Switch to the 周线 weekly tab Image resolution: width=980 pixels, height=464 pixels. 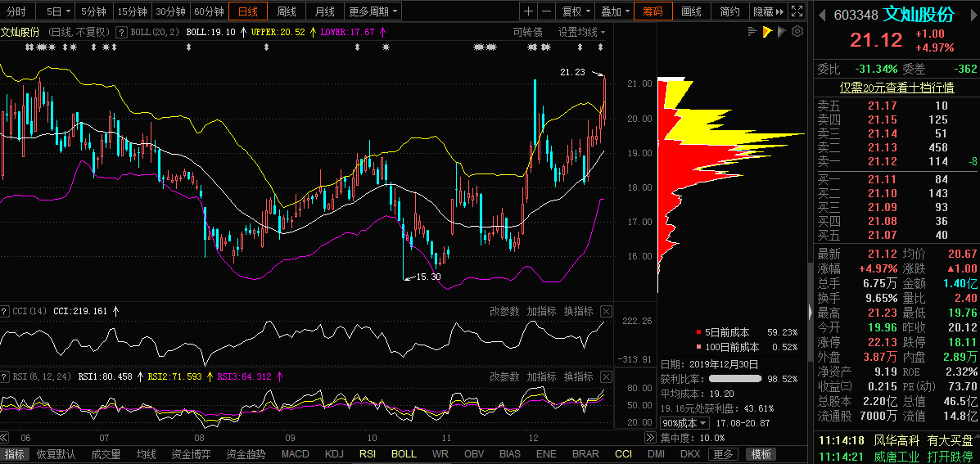coord(287,11)
